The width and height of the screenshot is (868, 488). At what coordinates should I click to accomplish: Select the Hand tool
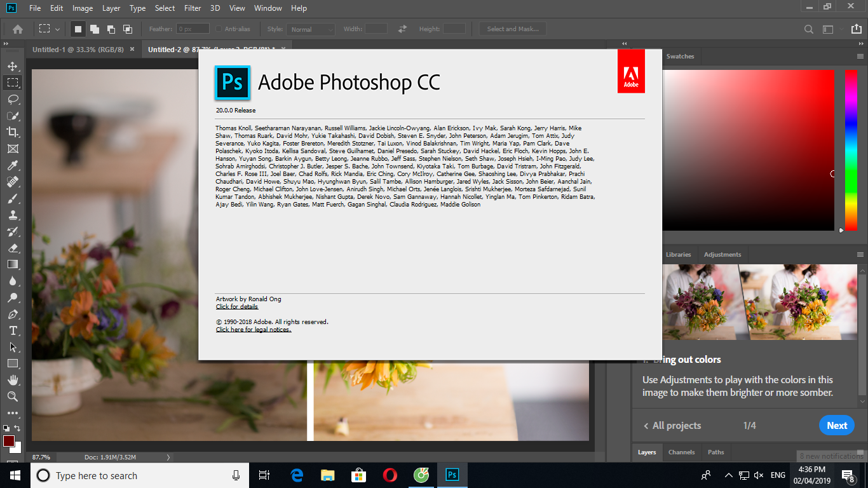pyautogui.click(x=13, y=380)
